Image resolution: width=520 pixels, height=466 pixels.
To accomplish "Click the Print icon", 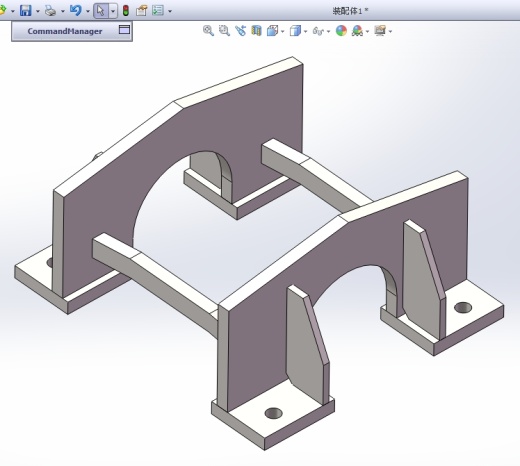I will point(50,11).
